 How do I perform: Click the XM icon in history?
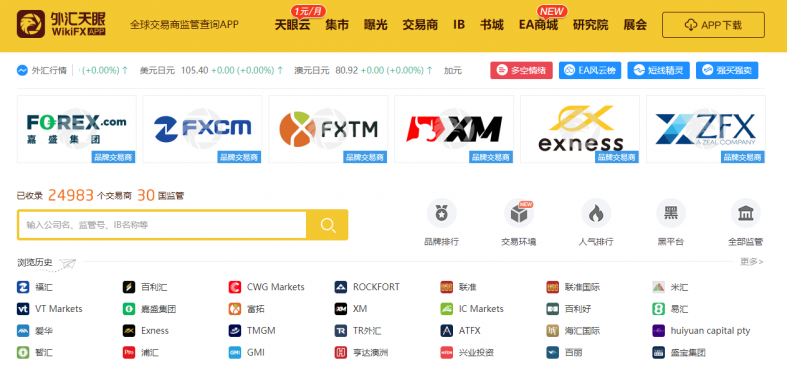coord(341,309)
